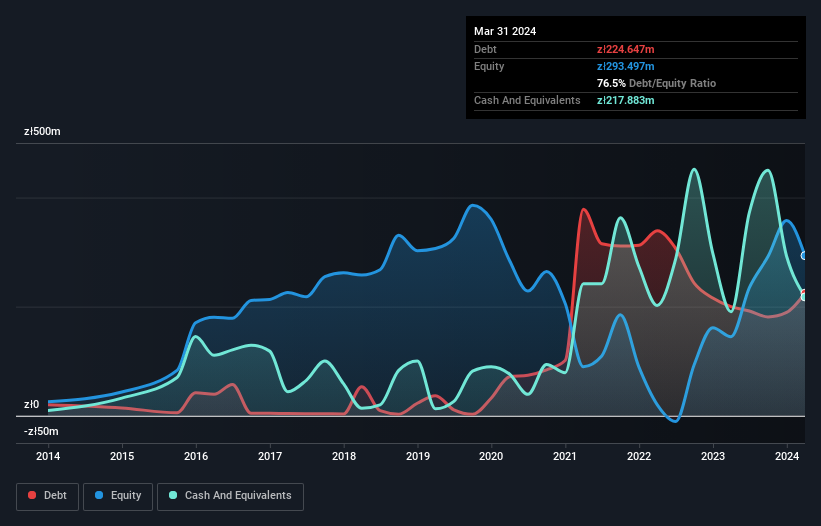Click the 2022 axis label
The width and height of the screenshot is (821, 526).
point(639,456)
